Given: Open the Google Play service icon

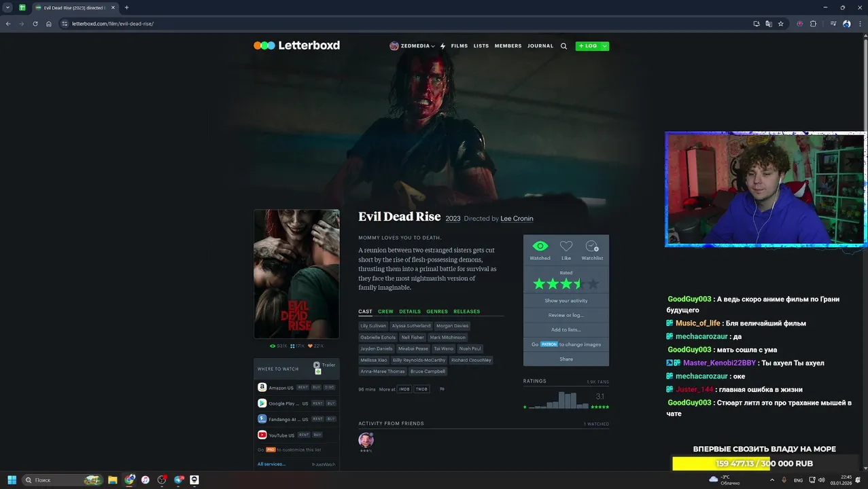Looking at the screenshot, I should point(262,403).
